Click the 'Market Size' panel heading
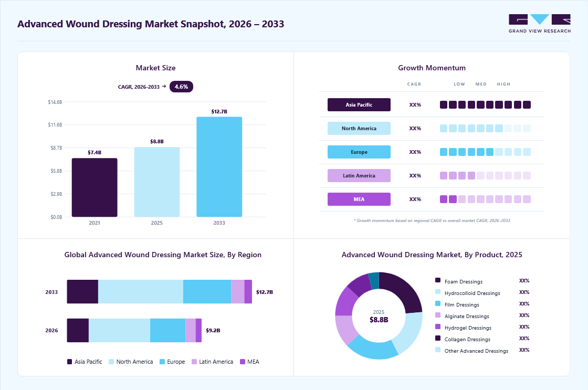Viewport: 588px width, 390px height. point(155,68)
